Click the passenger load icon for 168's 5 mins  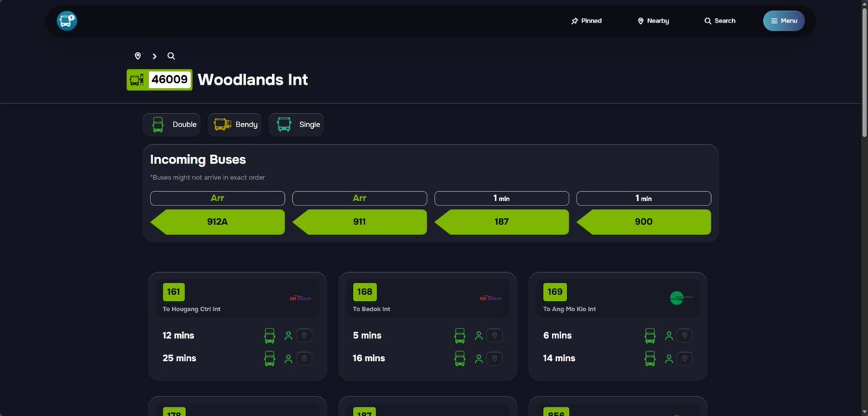click(x=478, y=336)
